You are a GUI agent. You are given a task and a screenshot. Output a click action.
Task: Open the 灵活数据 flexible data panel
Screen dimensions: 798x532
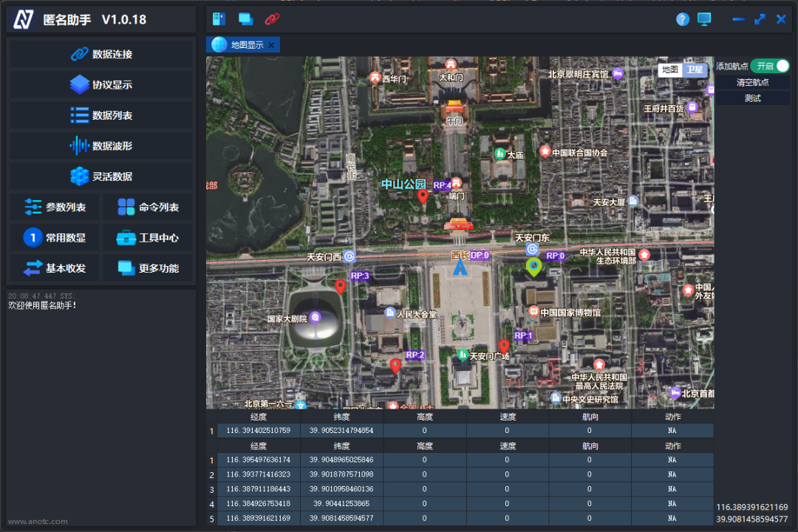click(100, 176)
